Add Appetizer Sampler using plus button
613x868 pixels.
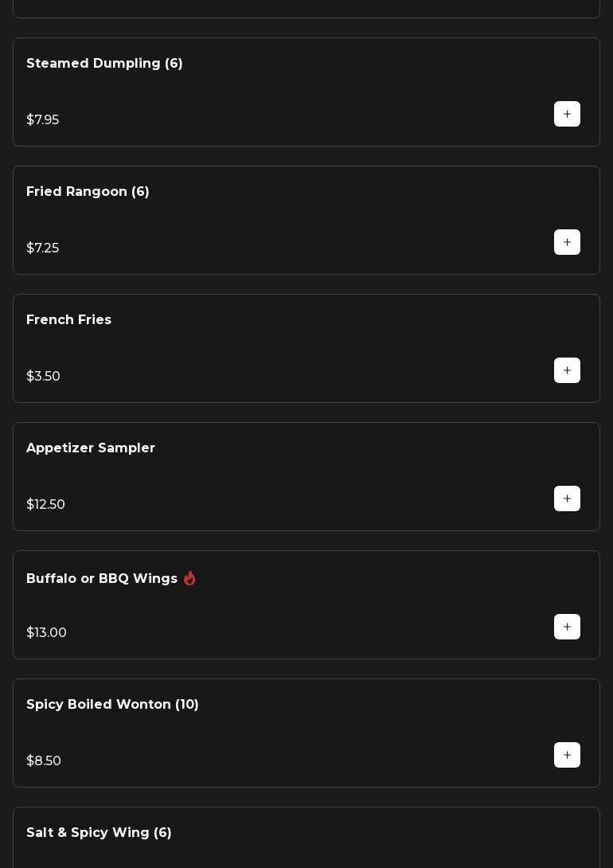(567, 499)
